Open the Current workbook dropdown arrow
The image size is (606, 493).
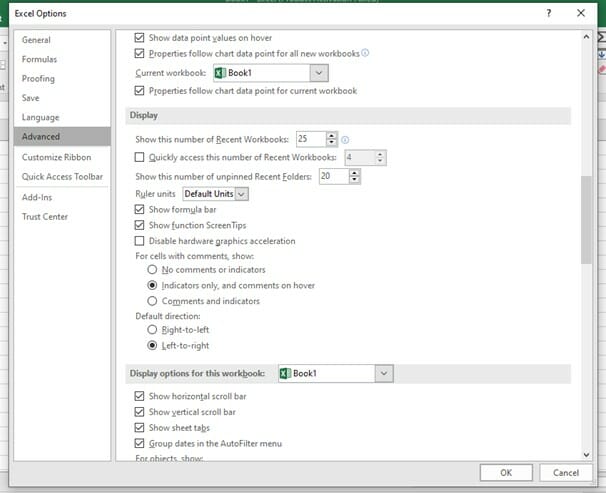(x=319, y=73)
